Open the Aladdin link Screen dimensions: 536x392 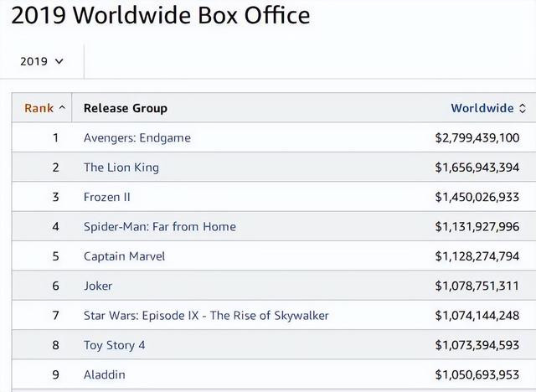[x=104, y=374]
